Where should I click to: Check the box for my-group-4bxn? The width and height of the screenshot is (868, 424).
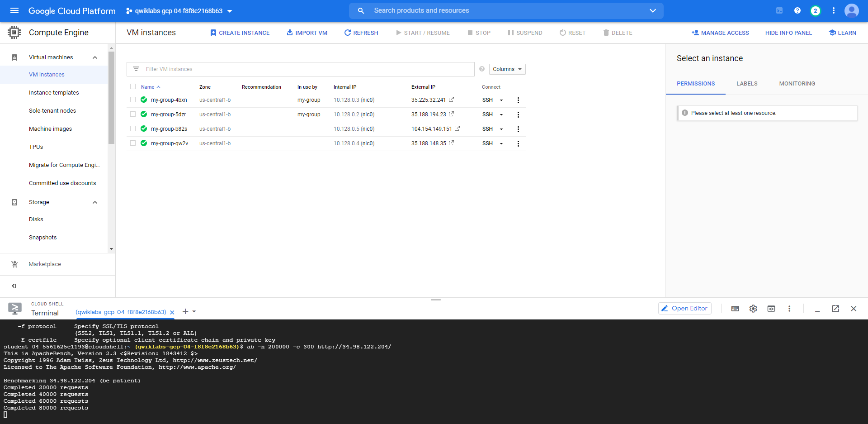pos(133,100)
